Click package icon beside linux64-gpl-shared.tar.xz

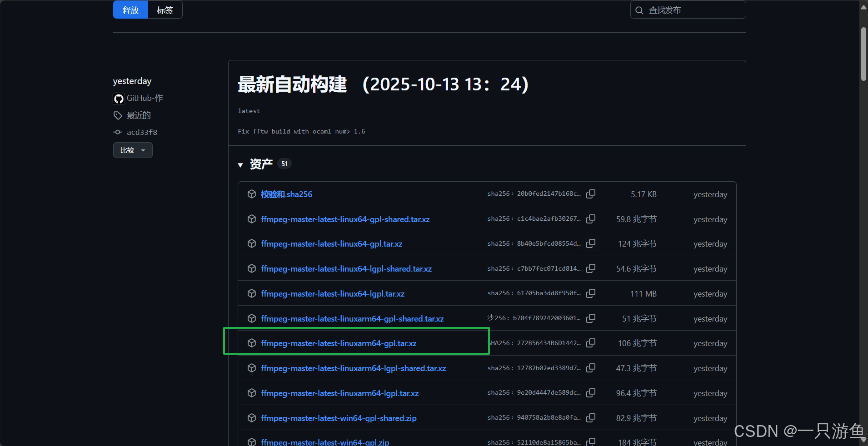point(252,219)
